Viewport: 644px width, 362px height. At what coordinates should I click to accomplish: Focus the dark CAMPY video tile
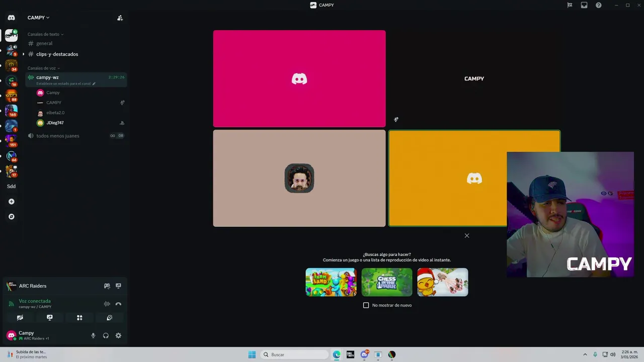[474, 78]
